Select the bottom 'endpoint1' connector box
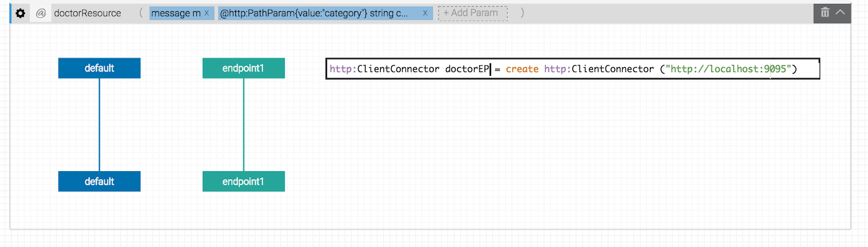The height and width of the screenshot is (247, 868). coord(244,181)
